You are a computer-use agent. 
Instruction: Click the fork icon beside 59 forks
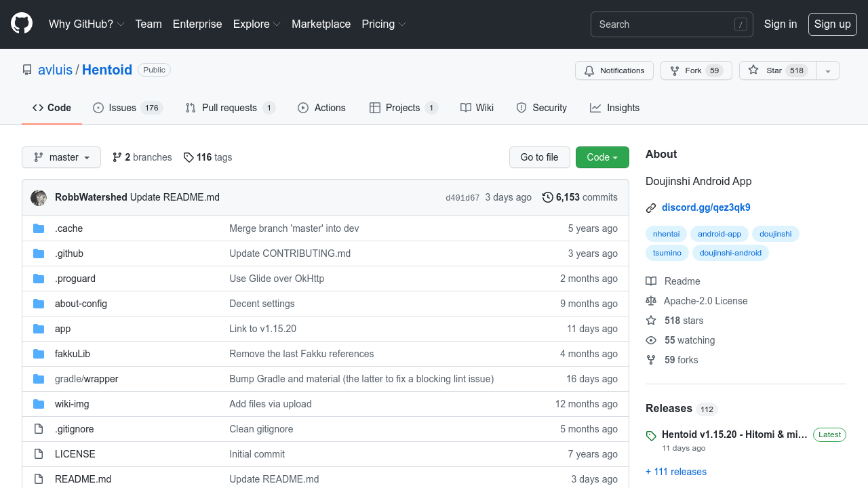pyautogui.click(x=651, y=360)
